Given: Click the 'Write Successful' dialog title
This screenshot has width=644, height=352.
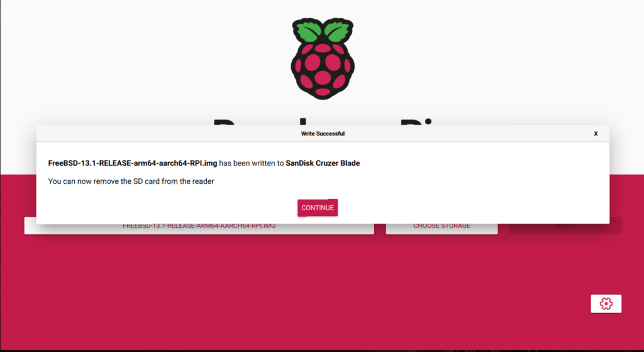Looking at the screenshot, I should point(323,133).
